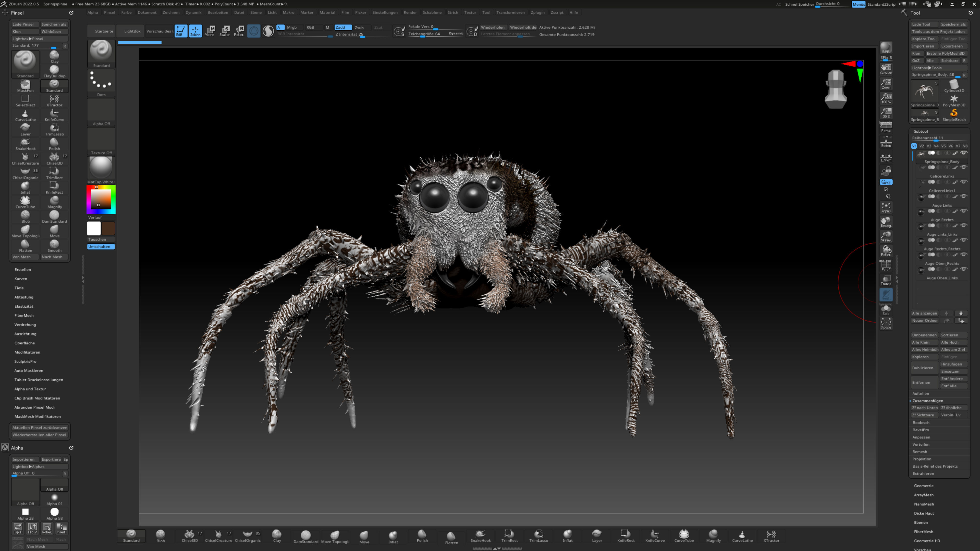Expand the Erstellen brush section

pos(23,270)
